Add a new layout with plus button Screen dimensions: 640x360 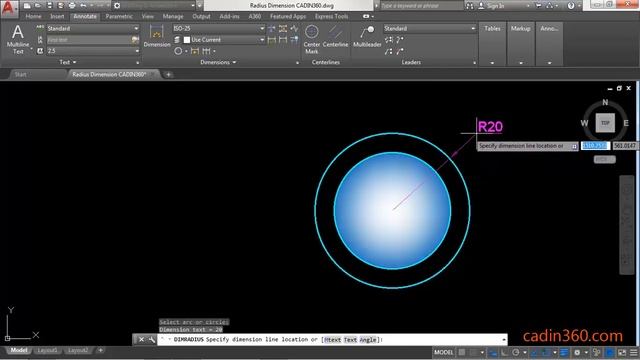coord(100,350)
